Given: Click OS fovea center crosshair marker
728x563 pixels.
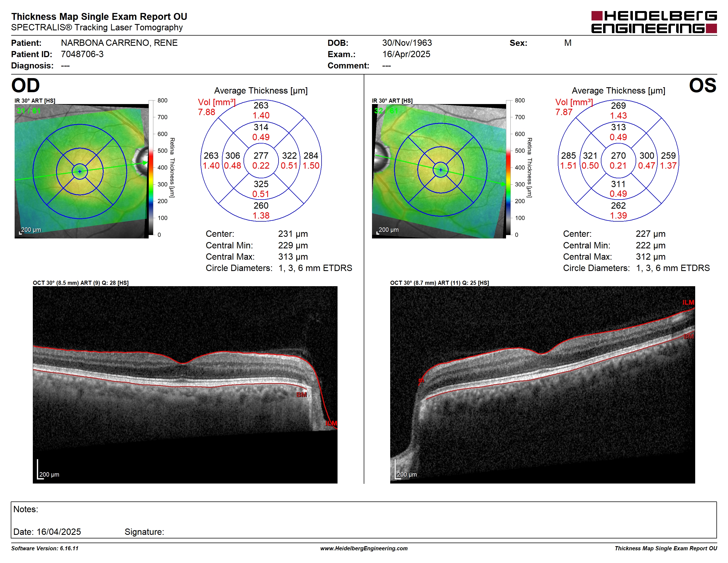Looking at the screenshot, I should (x=441, y=170).
